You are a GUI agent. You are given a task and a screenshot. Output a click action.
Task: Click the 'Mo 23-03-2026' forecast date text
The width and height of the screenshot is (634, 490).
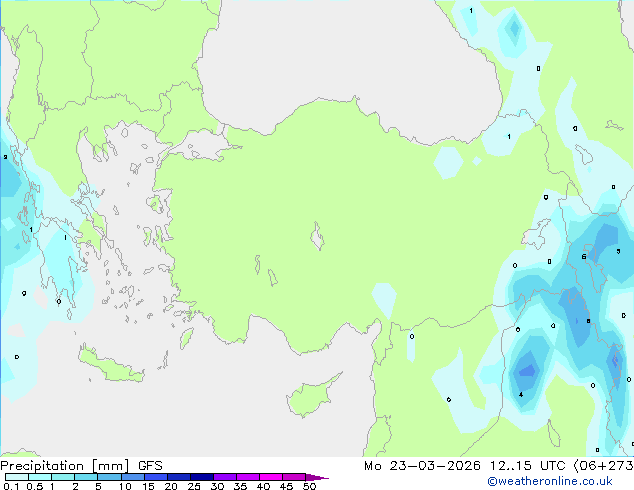[422, 466]
